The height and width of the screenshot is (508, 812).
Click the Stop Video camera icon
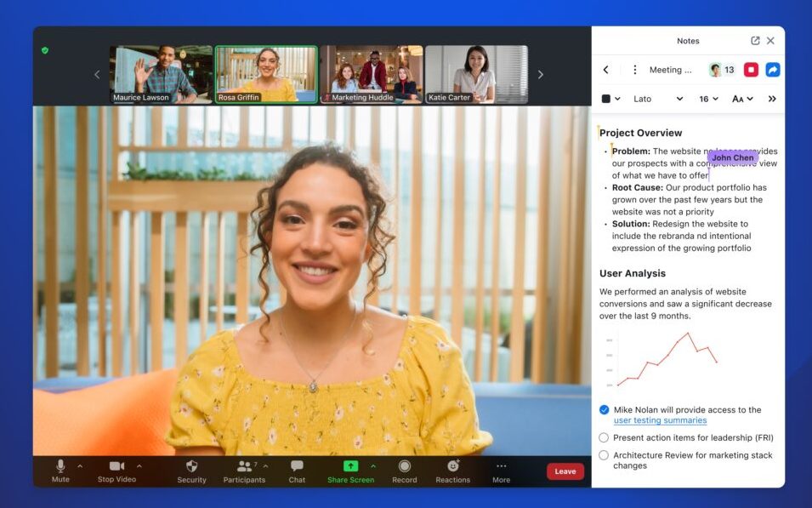(116, 466)
